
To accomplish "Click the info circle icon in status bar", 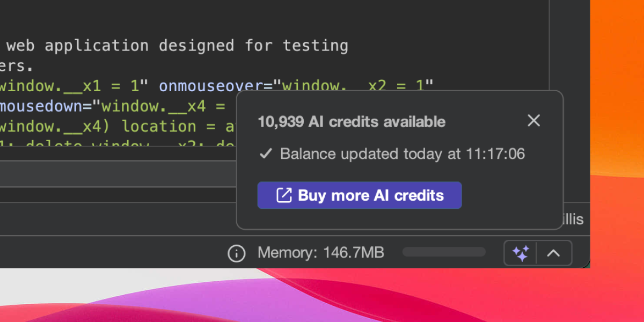I will tap(236, 253).
